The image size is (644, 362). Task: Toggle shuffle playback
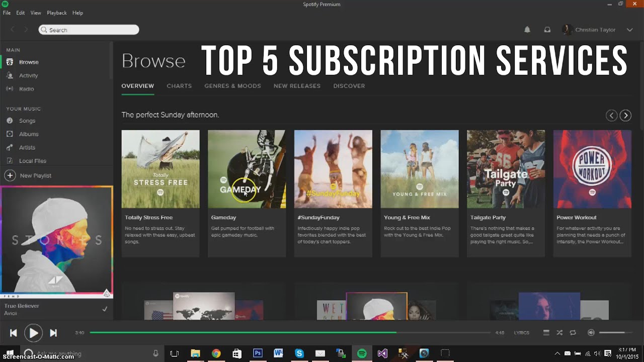coord(559,332)
